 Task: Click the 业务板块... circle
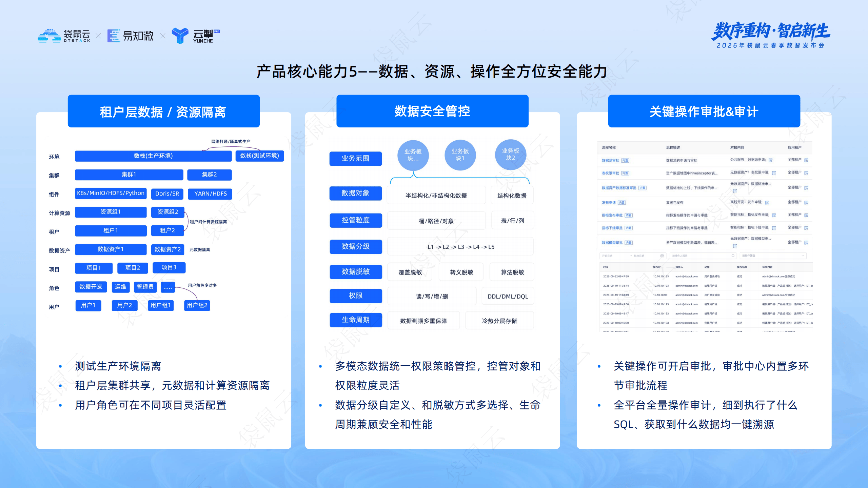coord(413,156)
